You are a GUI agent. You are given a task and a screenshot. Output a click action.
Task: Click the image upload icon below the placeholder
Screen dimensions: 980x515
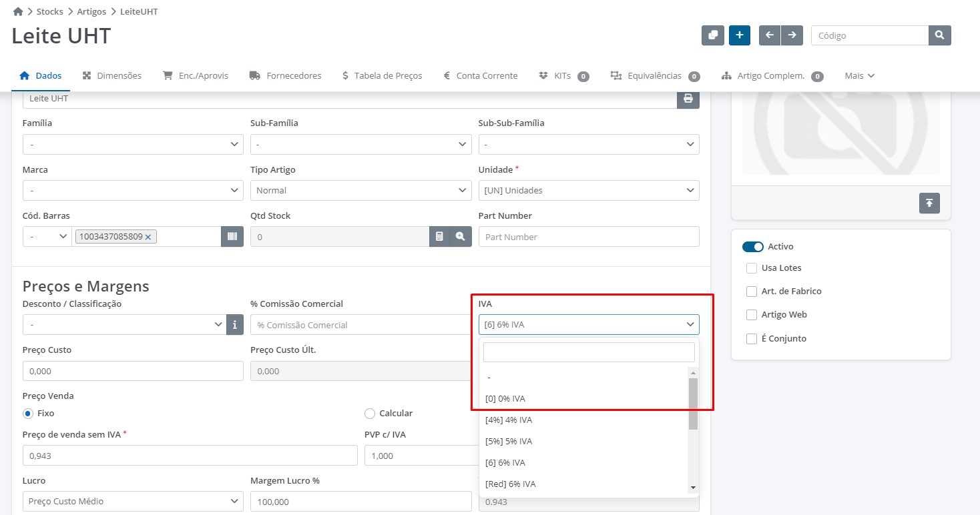coord(929,203)
